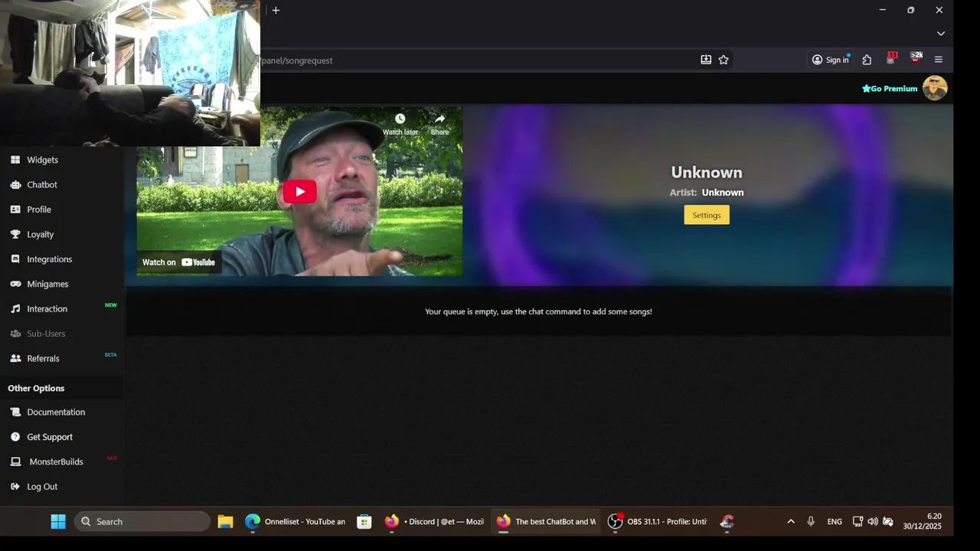Switch to the OBS 31.1.1 taskbar window
The image size is (980, 551).
pyautogui.click(x=657, y=522)
